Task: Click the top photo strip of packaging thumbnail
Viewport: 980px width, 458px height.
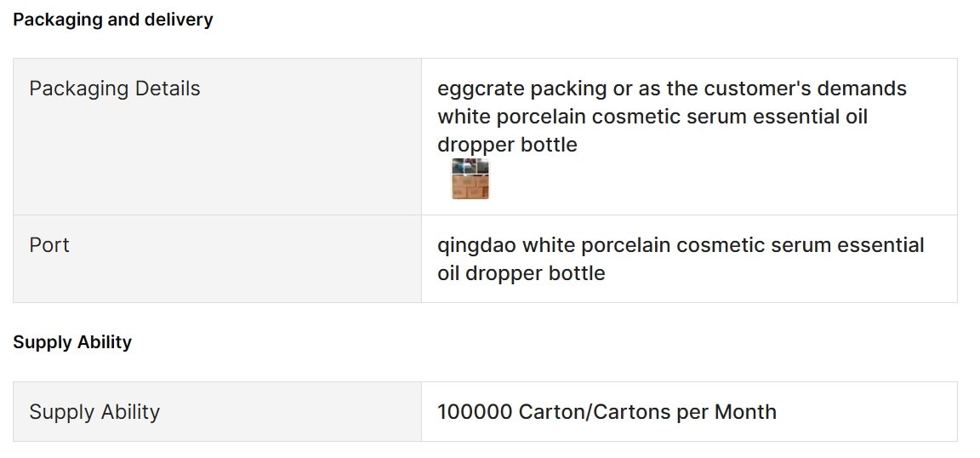Action: [x=470, y=166]
